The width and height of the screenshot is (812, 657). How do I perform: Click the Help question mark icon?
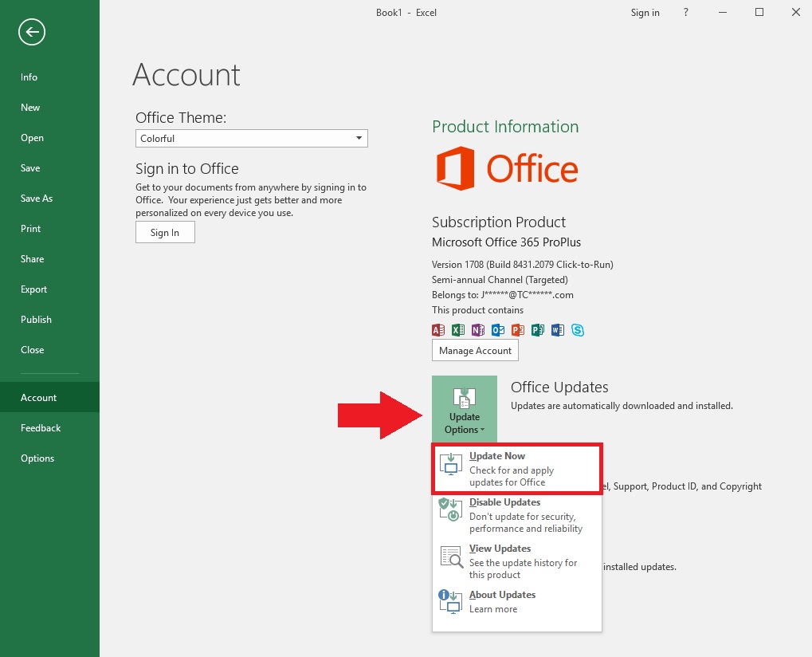686,13
